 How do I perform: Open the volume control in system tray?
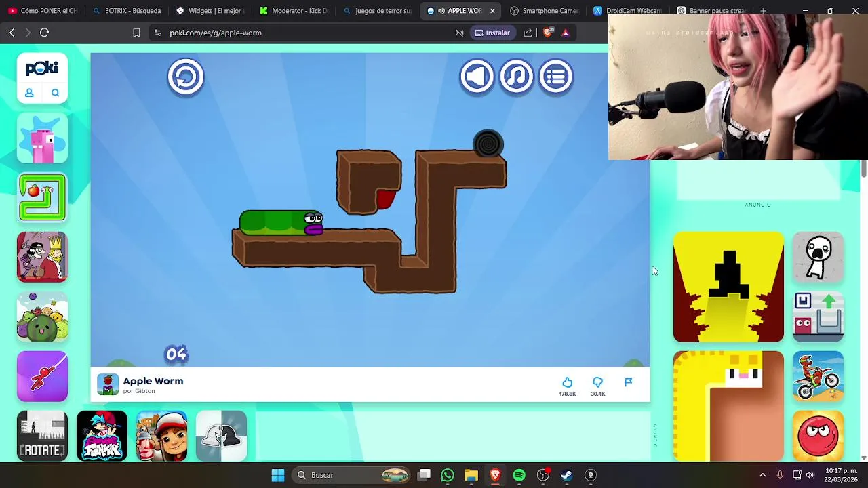point(810,475)
